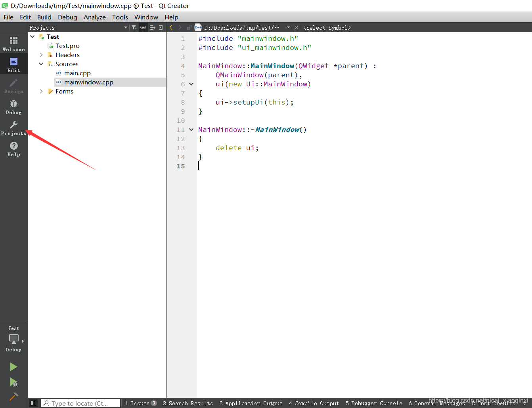The width and height of the screenshot is (532, 408).
Task: Open the File menu
Action: tap(8, 17)
